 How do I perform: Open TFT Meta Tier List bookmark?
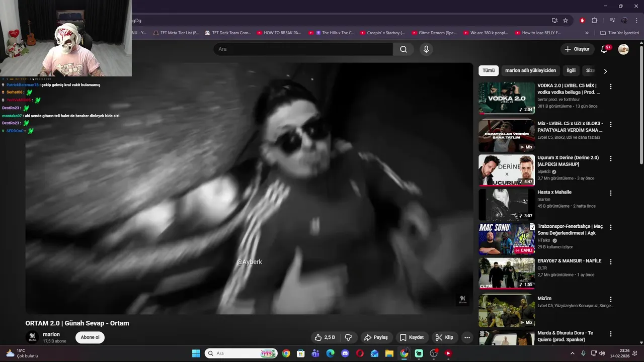click(x=176, y=33)
